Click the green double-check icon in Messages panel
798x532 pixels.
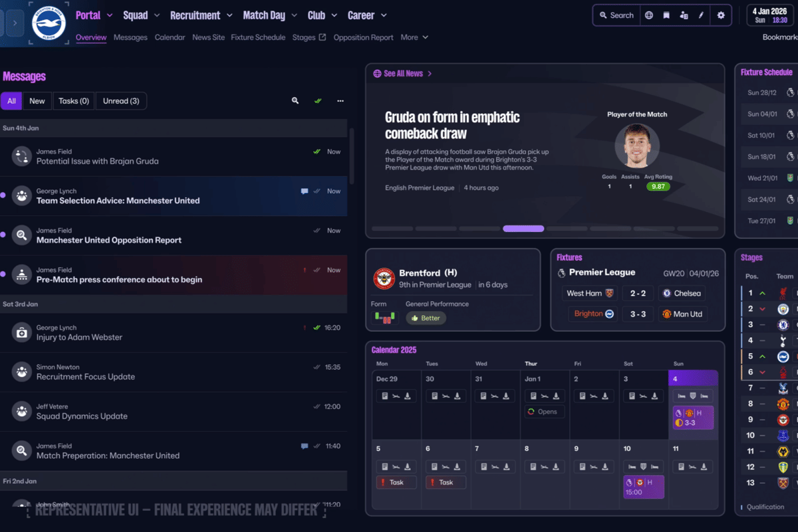[x=318, y=100]
